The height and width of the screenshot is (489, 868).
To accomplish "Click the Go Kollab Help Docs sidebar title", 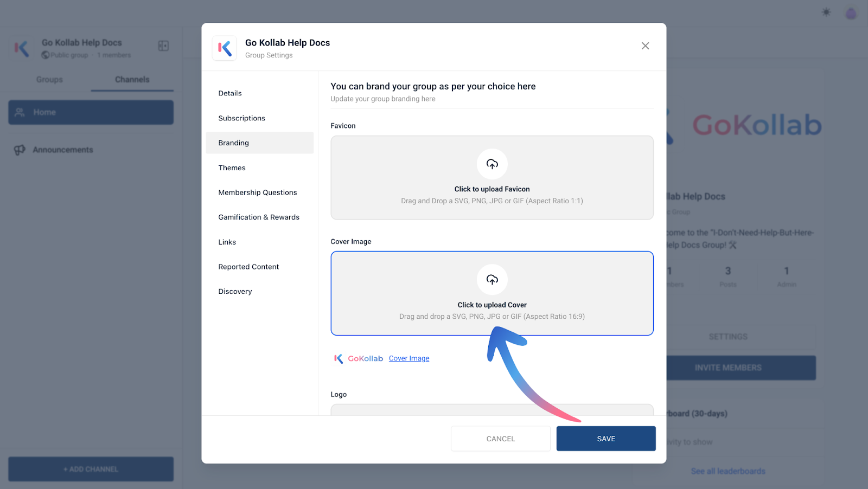I will (x=82, y=42).
